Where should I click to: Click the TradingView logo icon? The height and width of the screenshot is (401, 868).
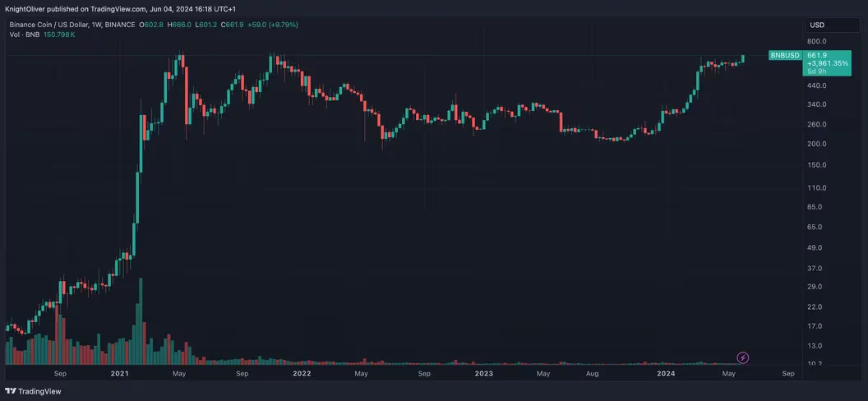tap(11, 391)
